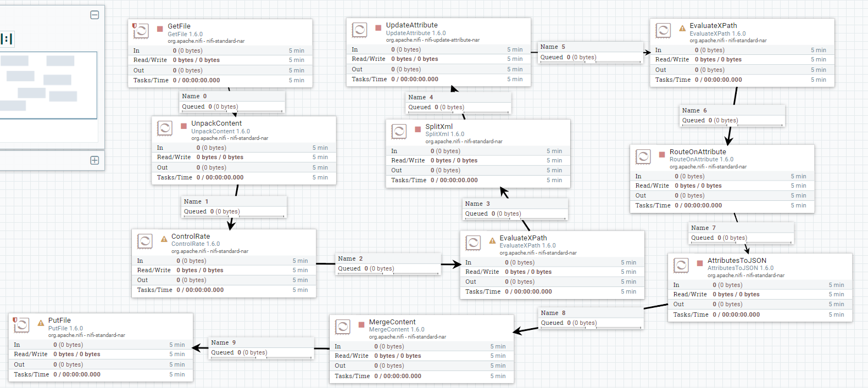Select the 'Name 2' connection label
Image resolution: width=868 pixels, height=388 pixels.
[350, 258]
